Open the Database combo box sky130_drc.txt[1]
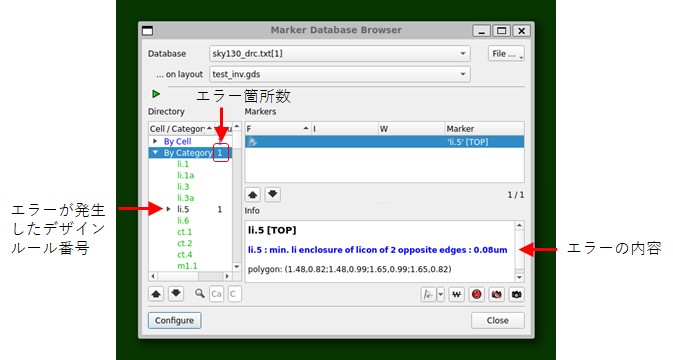Screen dimensions: 673x360 [x=340, y=54]
